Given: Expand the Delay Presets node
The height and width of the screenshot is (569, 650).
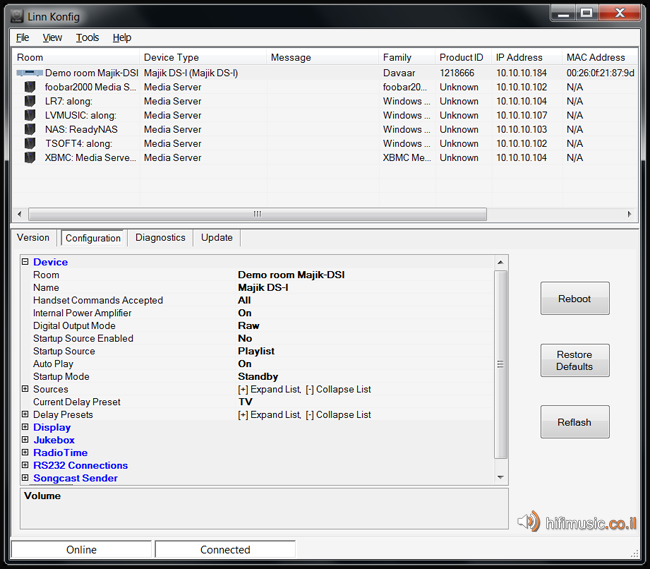Looking at the screenshot, I should coord(25,414).
